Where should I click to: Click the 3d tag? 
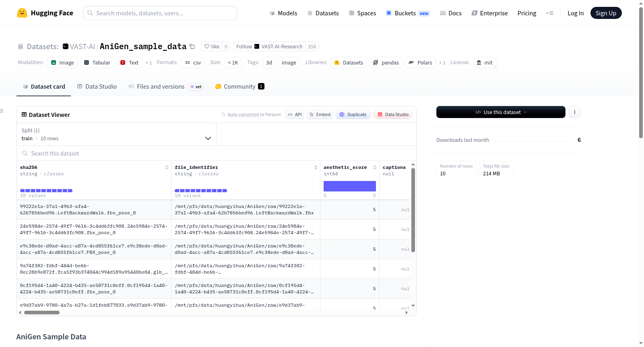click(269, 63)
